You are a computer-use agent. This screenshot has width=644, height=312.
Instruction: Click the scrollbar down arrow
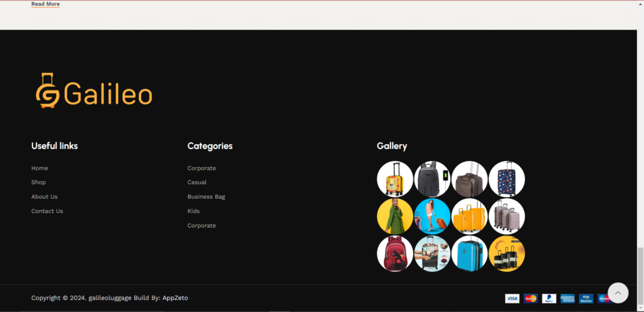pyautogui.click(x=640, y=308)
